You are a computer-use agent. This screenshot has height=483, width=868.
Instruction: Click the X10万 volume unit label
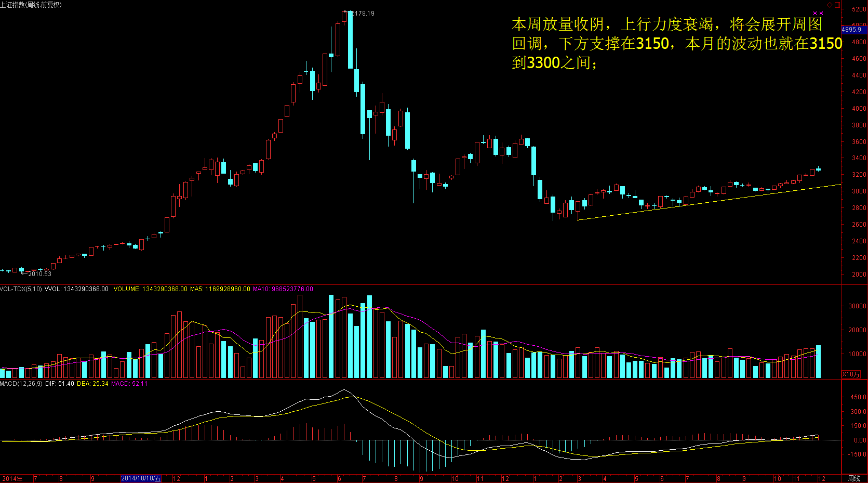851,374
